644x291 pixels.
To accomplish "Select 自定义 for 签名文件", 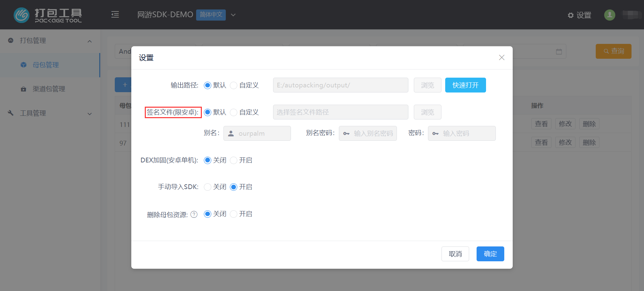I will click(234, 112).
